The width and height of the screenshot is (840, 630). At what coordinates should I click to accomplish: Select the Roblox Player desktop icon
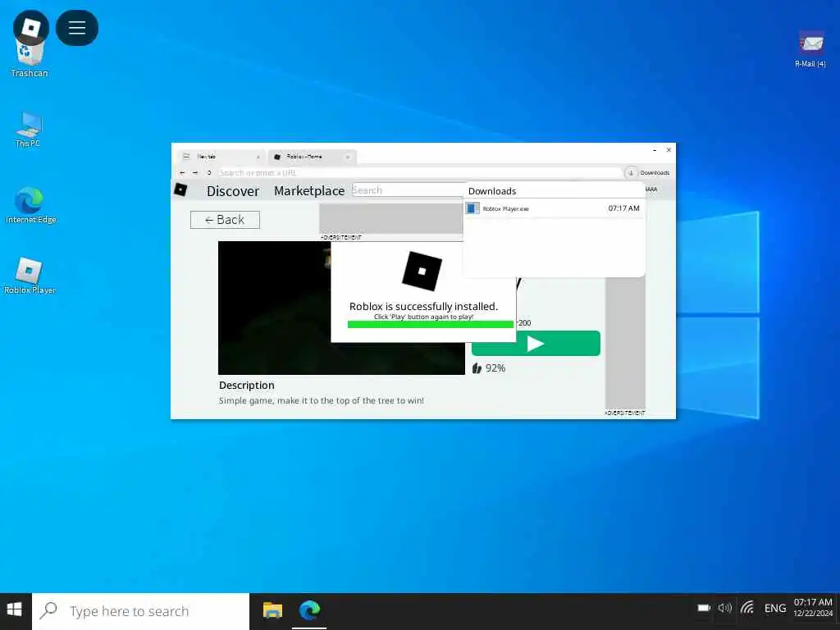(30, 276)
